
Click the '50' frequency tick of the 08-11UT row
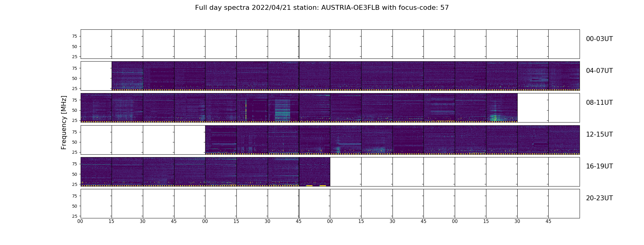coord(75,110)
